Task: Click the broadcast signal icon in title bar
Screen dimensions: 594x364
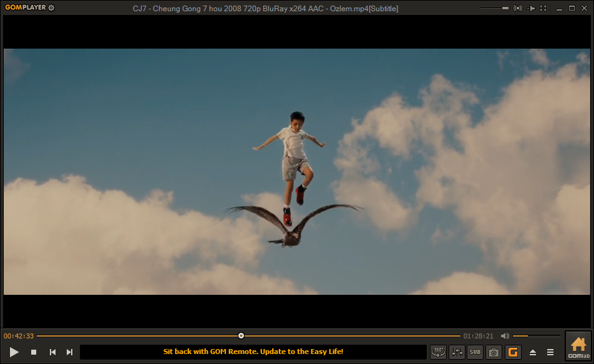Action: coord(518,8)
